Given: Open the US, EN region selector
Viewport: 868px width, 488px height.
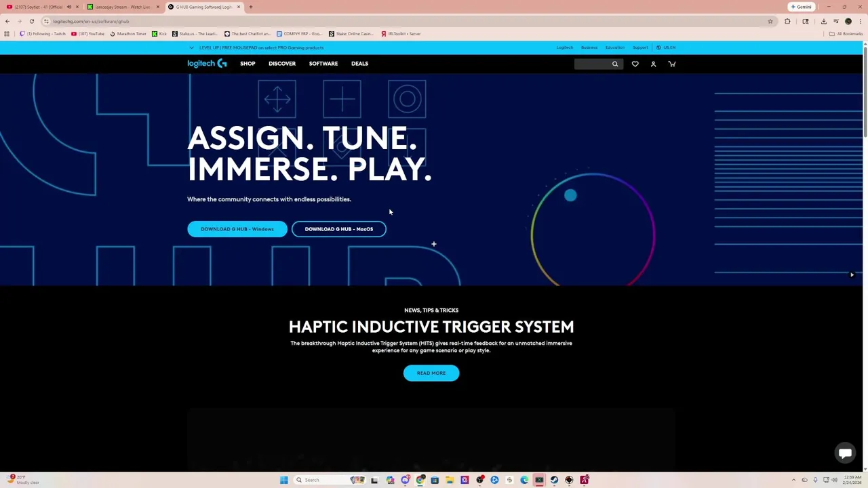Looking at the screenshot, I should pyautogui.click(x=666, y=47).
